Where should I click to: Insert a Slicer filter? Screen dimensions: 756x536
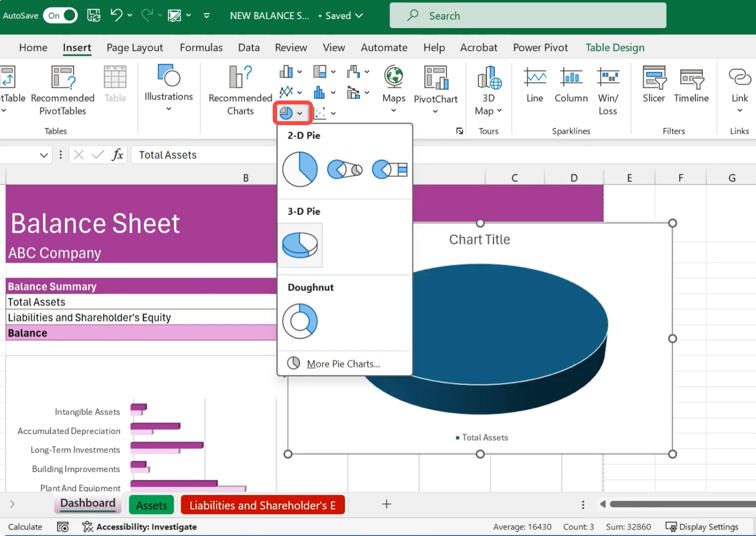point(654,85)
